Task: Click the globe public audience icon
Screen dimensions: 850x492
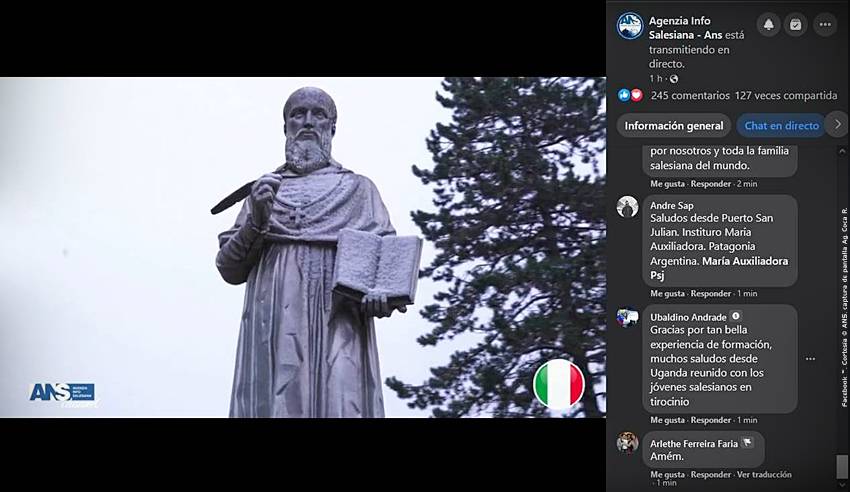Action: (x=674, y=79)
